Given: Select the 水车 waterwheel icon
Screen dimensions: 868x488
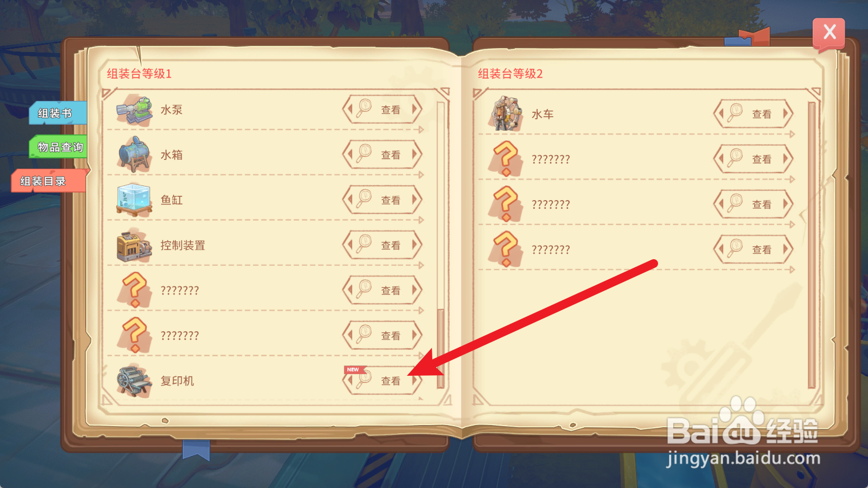Looking at the screenshot, I should 506,114.
